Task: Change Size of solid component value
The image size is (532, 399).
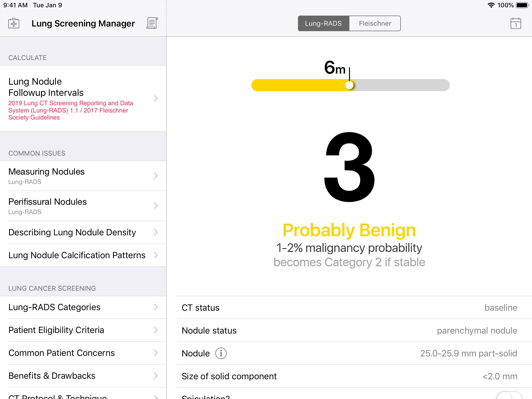Action: click(x=500, y=376)
